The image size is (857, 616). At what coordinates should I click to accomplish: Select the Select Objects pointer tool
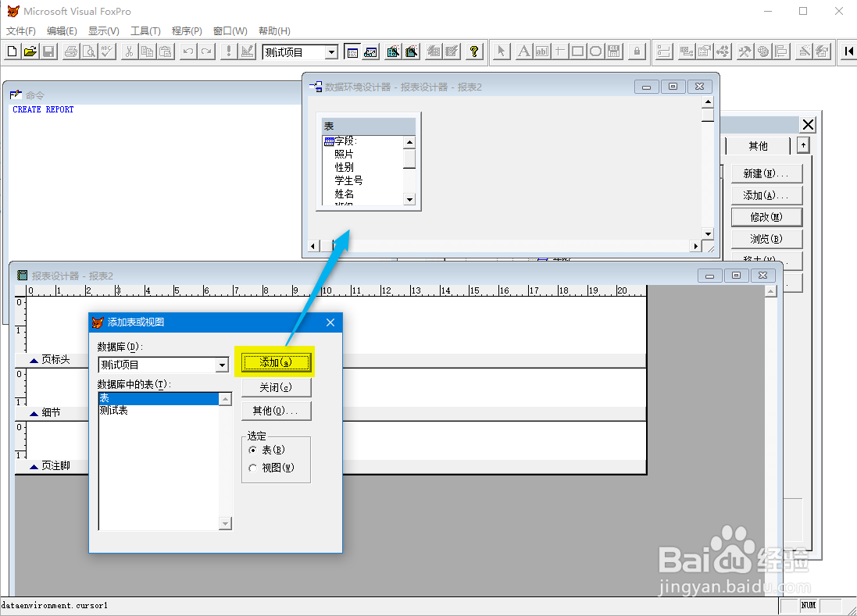(501, 52)
